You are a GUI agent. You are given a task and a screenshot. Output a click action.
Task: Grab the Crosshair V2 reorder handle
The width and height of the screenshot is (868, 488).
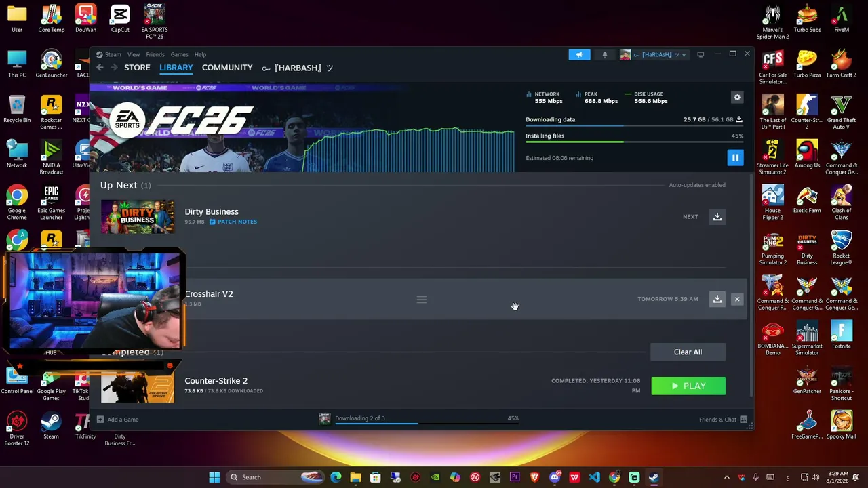point(422,300)
